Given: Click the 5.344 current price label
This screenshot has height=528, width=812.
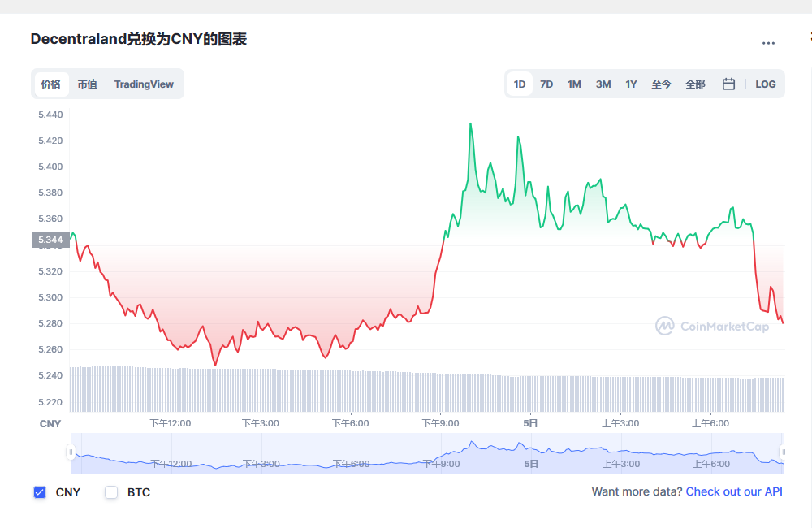Looking at the screenshot, I should (50, 240).
